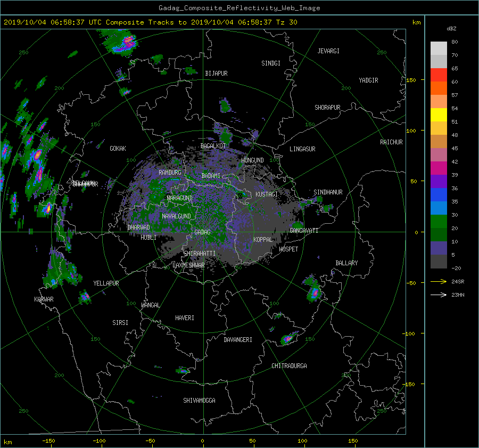The width and height of the screenshot is (479, 448).
Task: Click the HAVERI city label
Action: [x=185, y=318]
